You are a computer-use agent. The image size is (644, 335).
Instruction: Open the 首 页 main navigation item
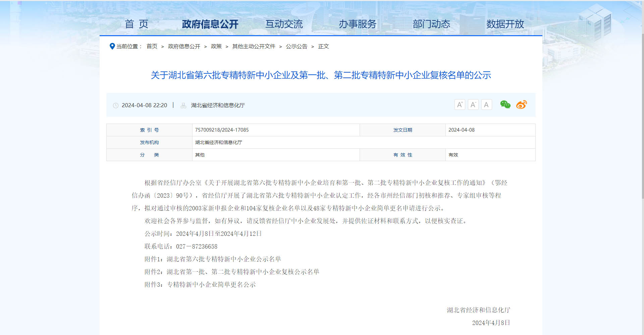pyautogui.click(x=136, y=24)
